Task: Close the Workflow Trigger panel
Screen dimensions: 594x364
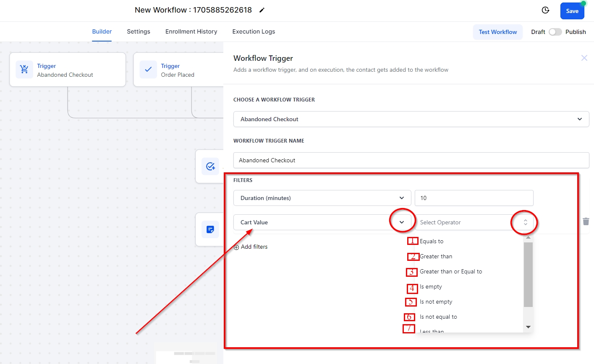Action: tap(584, 58)
